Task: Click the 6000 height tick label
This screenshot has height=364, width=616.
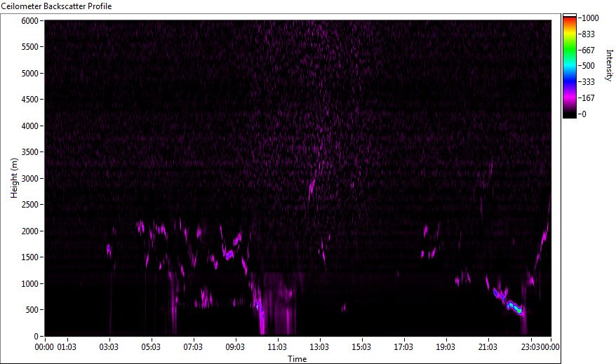Action: click(30, 21)
